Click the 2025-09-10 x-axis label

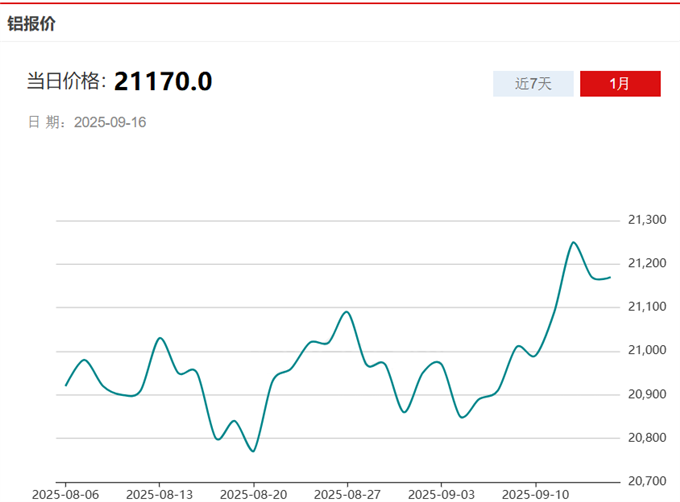535,494
